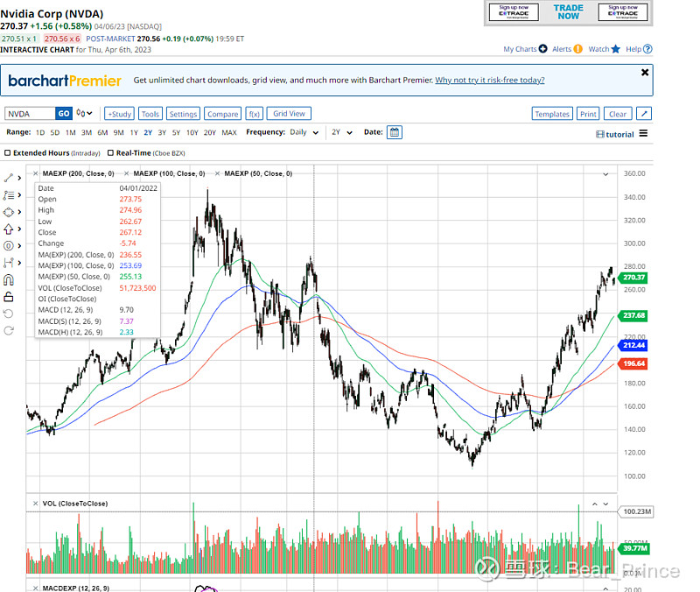Open the chart type dropdown
Screen dimensions: 700x592
(84, 114)
